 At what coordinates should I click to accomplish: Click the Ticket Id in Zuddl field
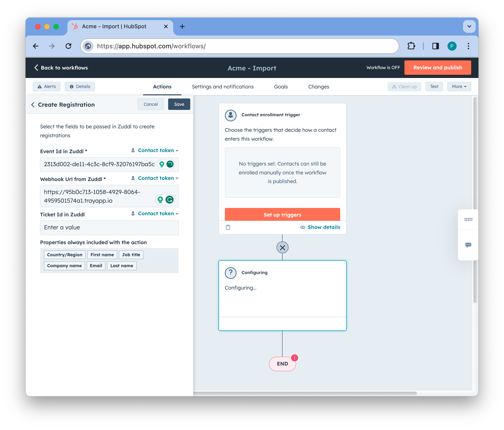pos(109,228)
